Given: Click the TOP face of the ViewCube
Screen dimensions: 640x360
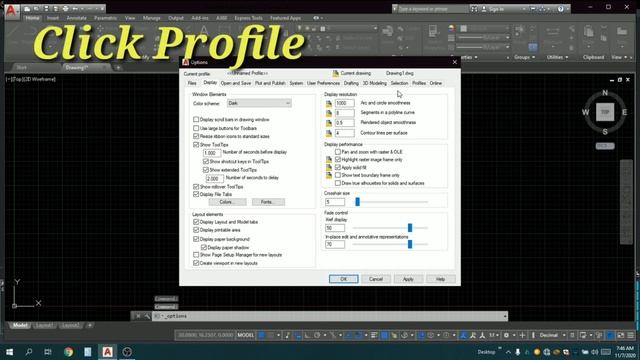Looking at the screenshot, I should (x=605, y=112).
